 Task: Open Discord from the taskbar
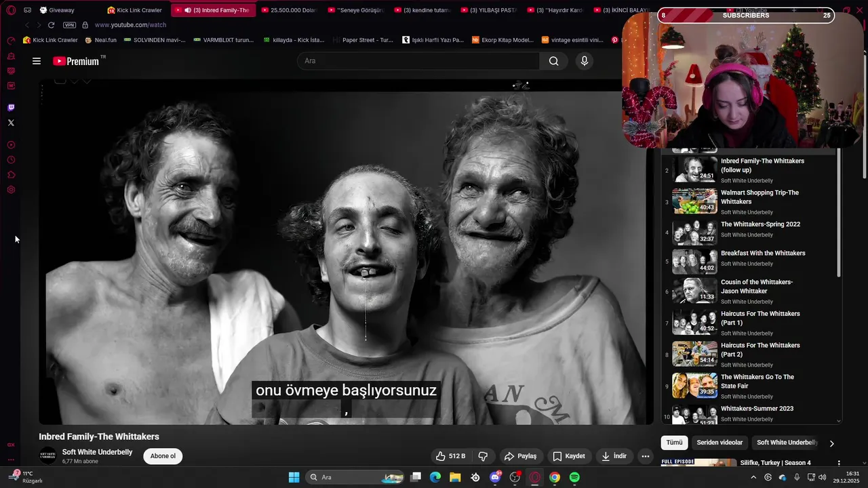click(495, 477)
